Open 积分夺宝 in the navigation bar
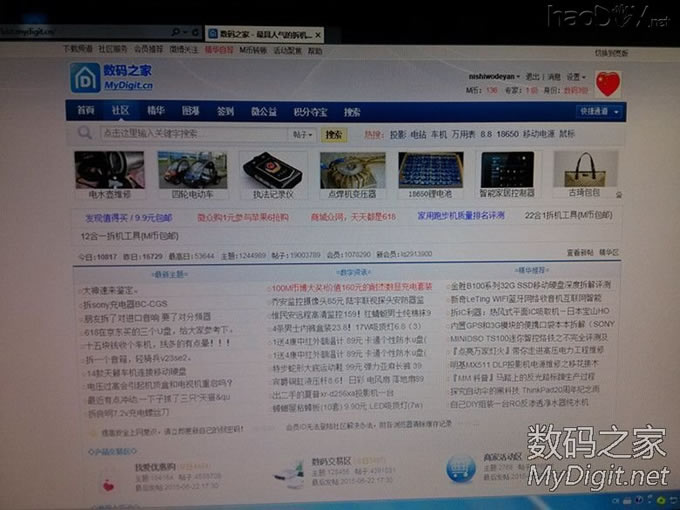The width and height of the screenshot is (680, 510). pyautogui.click(x=311, y=112)
